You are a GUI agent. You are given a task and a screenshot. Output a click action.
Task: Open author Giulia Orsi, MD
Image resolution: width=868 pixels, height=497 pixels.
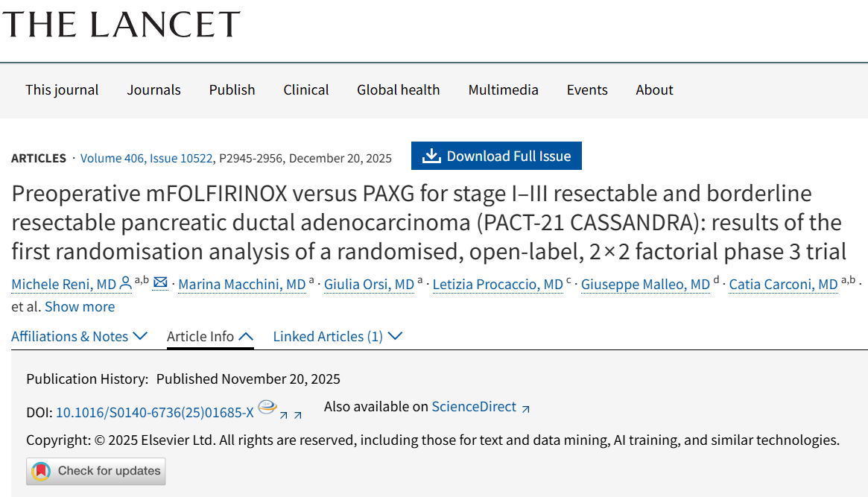tap(370, 284)
